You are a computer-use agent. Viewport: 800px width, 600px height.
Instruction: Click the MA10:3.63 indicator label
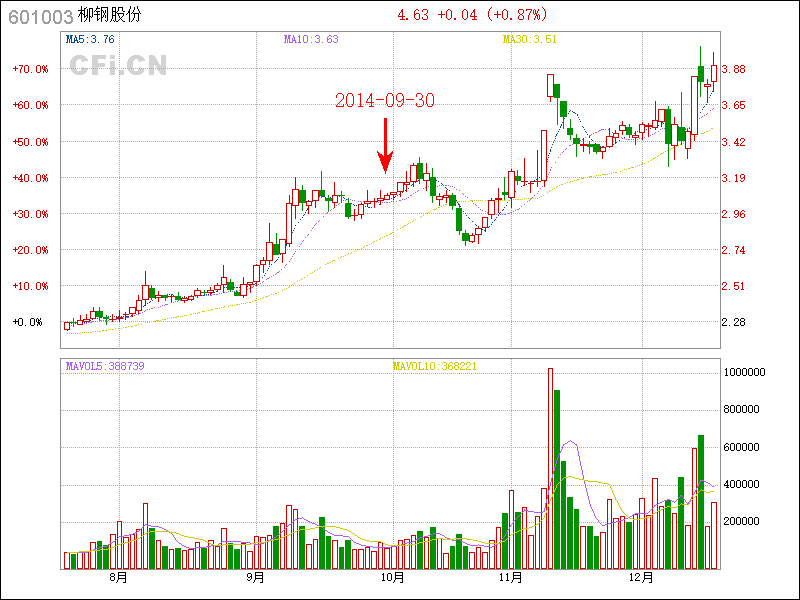[x=311, y=39]
